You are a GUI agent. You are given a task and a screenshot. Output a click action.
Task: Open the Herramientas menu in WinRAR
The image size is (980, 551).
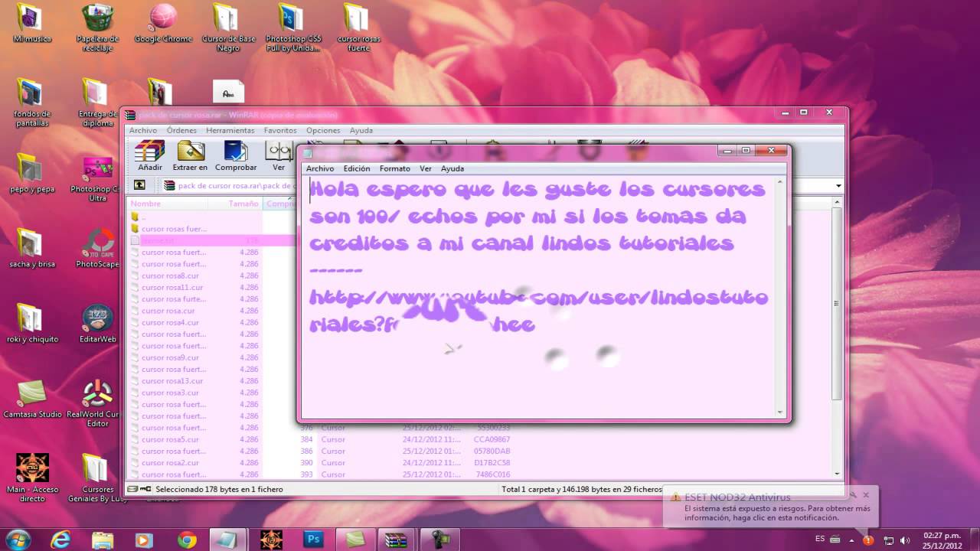pos(230,130)
